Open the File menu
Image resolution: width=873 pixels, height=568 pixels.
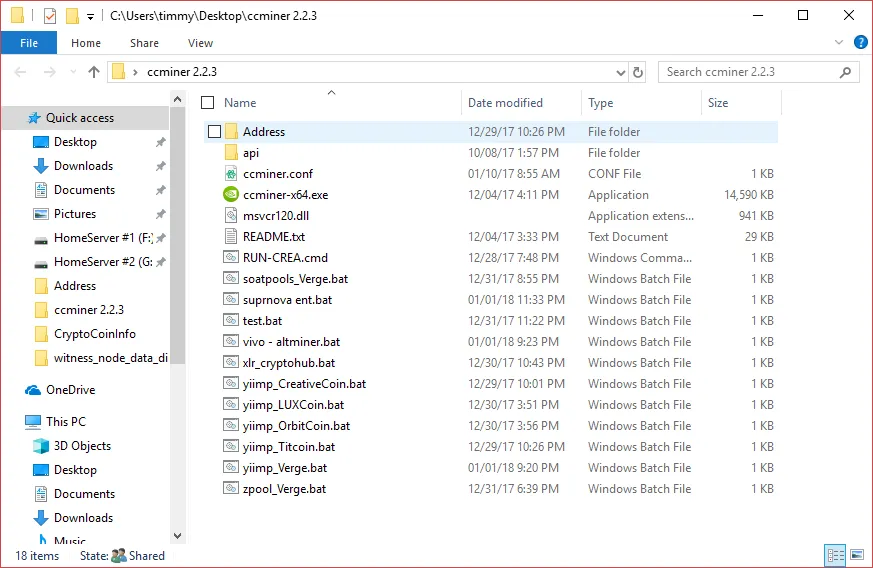[29, 43]
